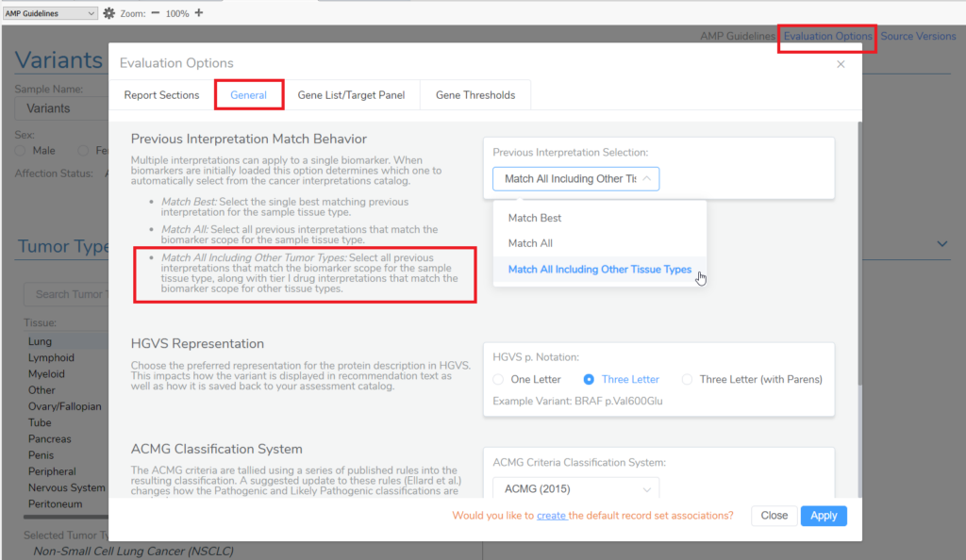Collapse the Tumor Type section chevron
This screenshot has width=966, height=560.
pos(942,243)
